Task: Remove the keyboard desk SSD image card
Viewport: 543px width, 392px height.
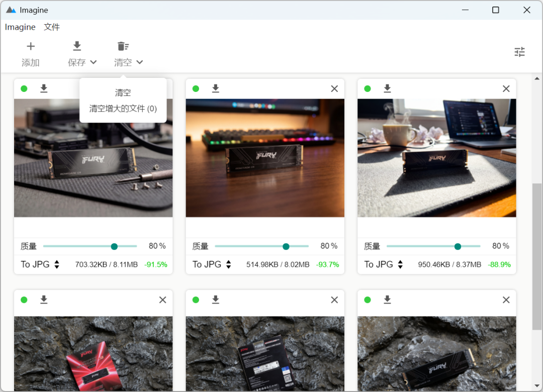Action: (334, 88)
